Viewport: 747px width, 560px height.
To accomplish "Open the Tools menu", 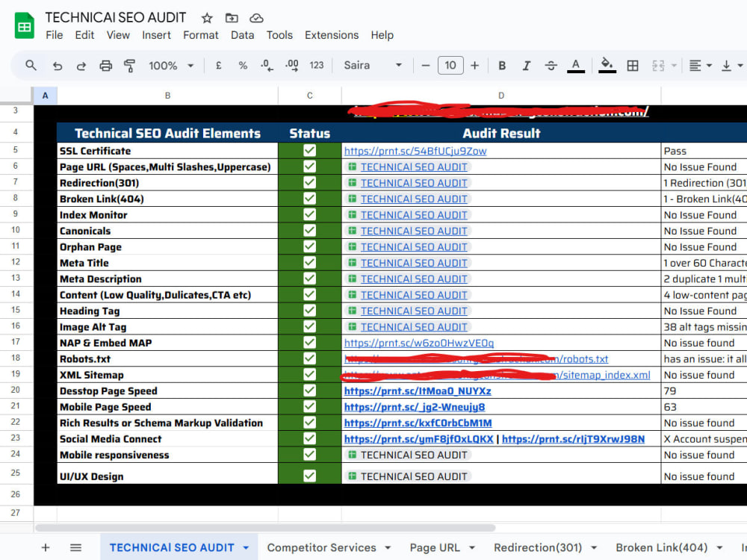I will click(x=279, y=35).
